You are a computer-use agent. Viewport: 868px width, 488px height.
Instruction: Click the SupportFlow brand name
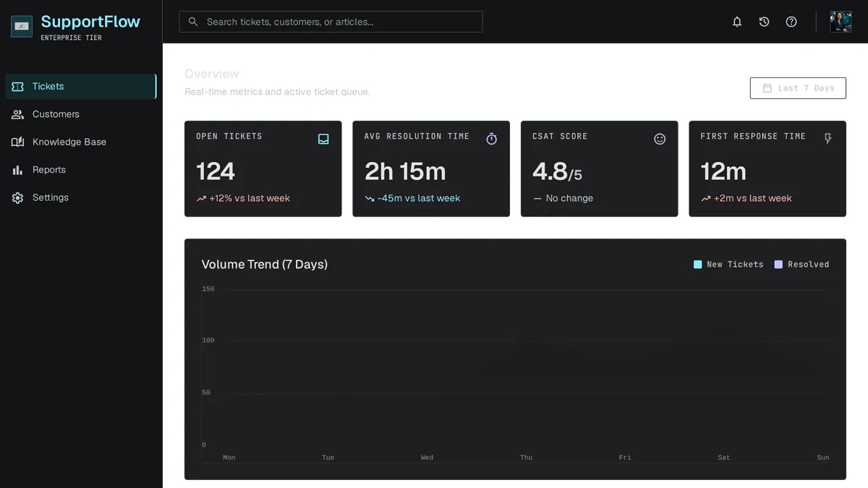(90, 22)
